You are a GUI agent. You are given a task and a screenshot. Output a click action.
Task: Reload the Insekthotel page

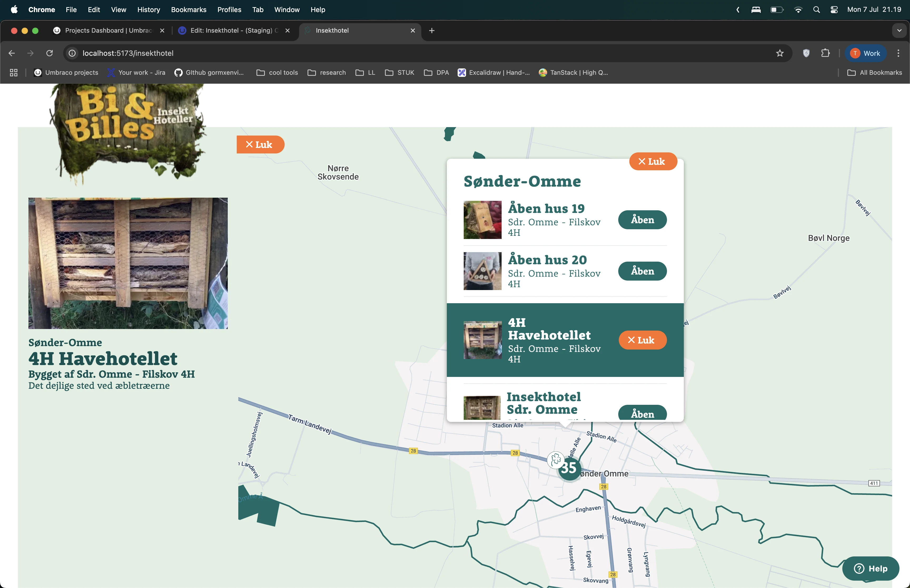tap(50, 53)
